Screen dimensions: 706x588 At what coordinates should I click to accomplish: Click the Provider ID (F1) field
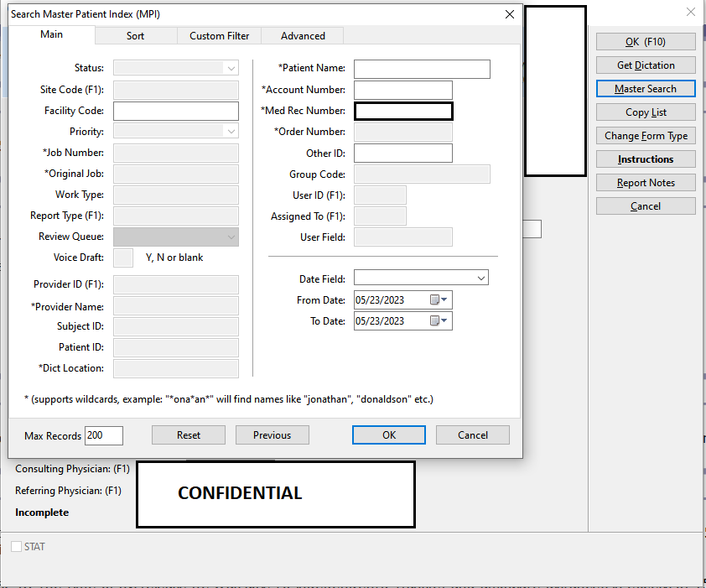point(175,284)
